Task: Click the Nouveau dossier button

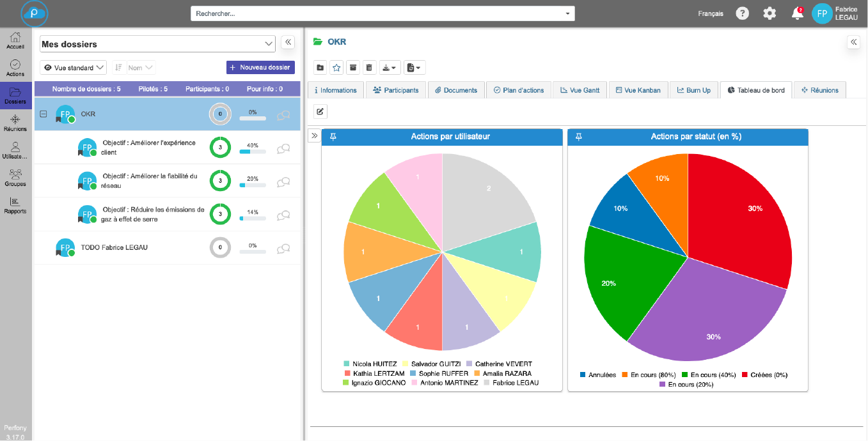Action: pos(260,67)
